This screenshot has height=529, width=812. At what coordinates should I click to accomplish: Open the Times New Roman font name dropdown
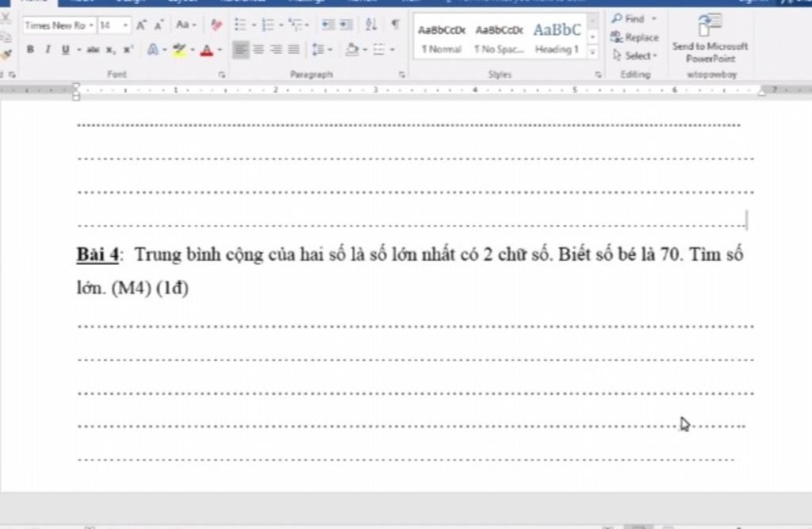coord(91,25)
